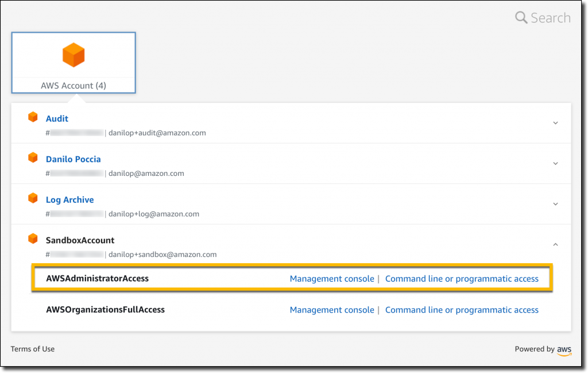Select the AWS Account (4) tile
588x373 pixels.
73,63
